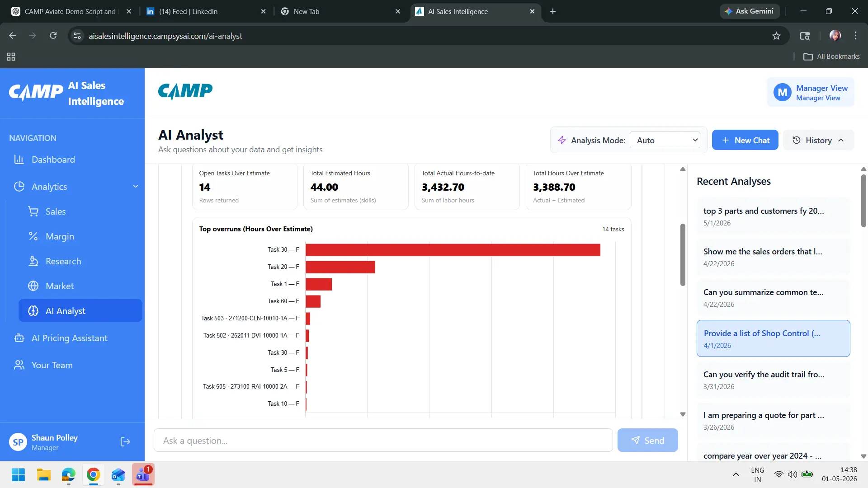Image resolution: width=868 pixels, height=488 pixels.
Task: Click the Manager View M avatar
Action: 782,92
